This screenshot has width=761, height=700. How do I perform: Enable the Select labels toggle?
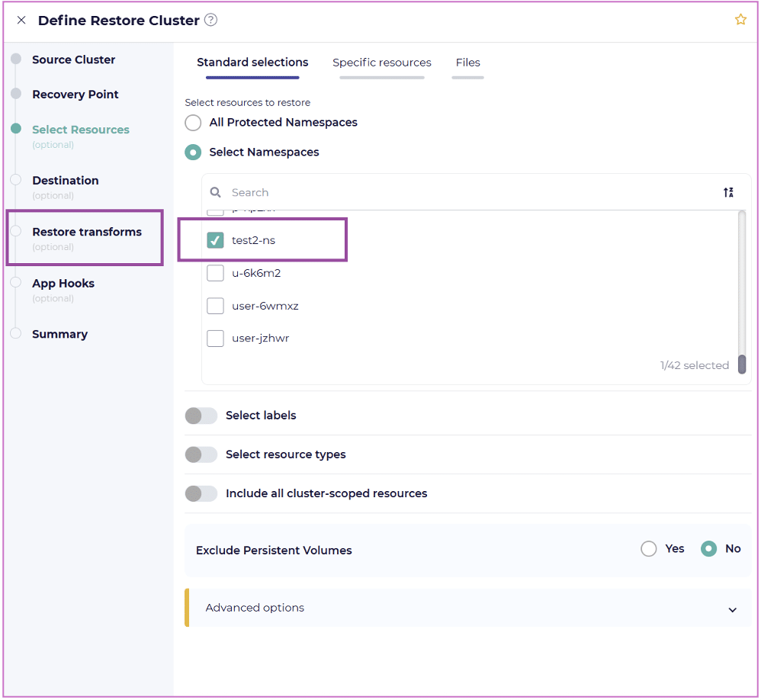(x=201, y=416)
